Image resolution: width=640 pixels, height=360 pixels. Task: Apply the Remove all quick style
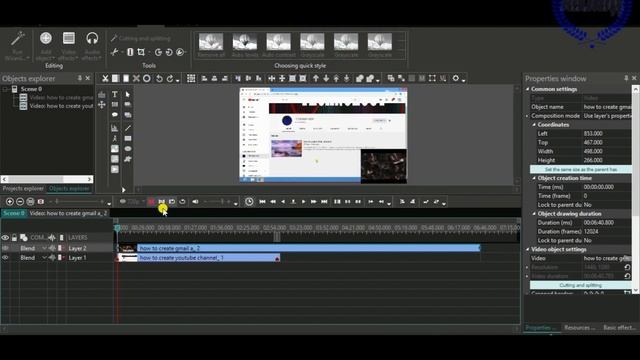coord(211,45)
